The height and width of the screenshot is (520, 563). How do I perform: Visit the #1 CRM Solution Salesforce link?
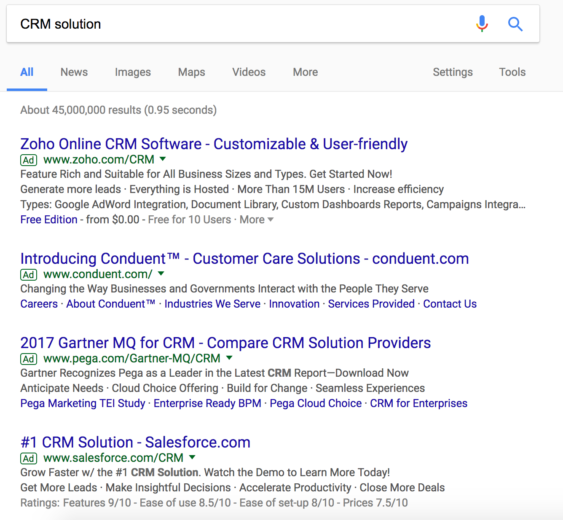135,442
